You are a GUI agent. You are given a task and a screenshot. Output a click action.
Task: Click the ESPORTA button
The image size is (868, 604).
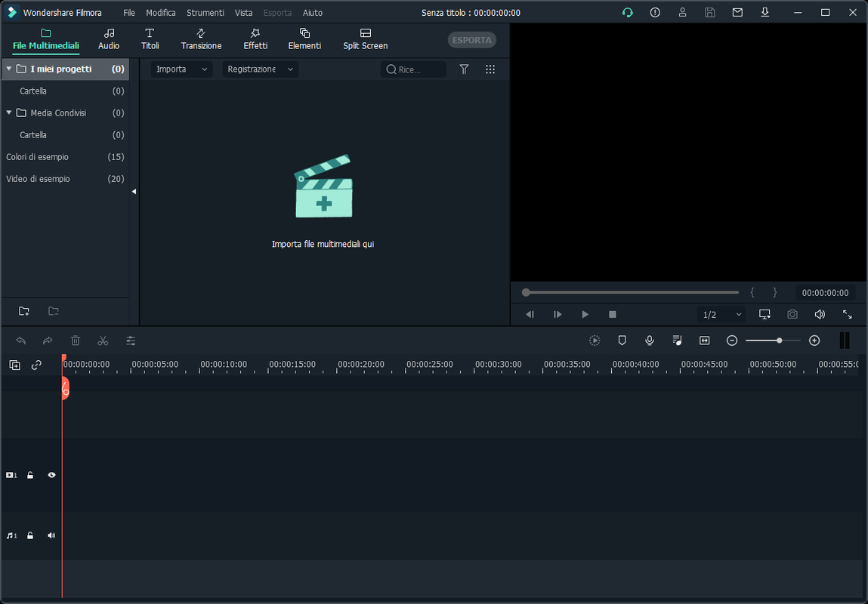point(471,40)
